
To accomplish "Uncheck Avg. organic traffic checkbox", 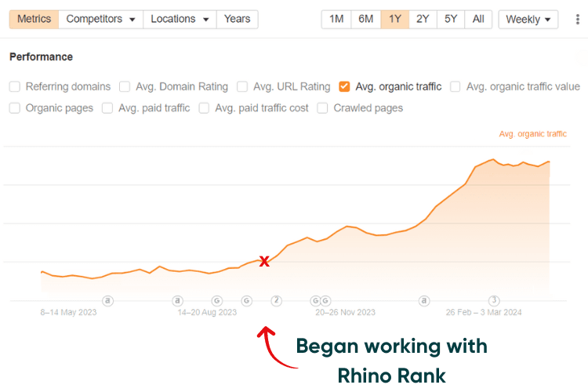I will pyautogui.click(x=344, y=87).
